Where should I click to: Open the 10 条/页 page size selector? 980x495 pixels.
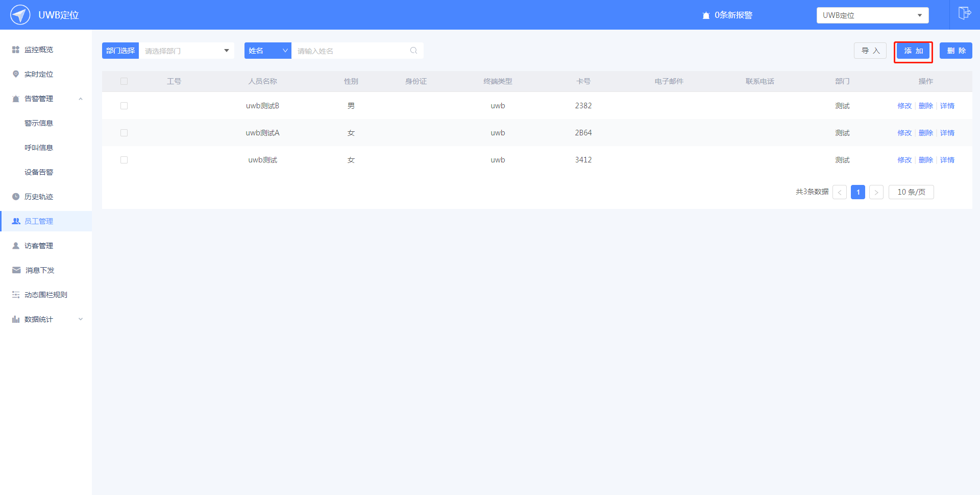click(911, 192)
